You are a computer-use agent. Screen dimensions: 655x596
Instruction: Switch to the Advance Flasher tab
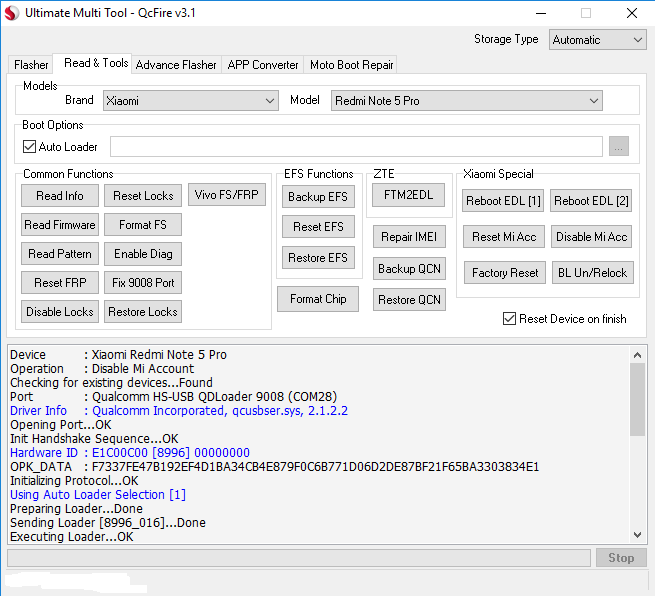pos(176,65)
